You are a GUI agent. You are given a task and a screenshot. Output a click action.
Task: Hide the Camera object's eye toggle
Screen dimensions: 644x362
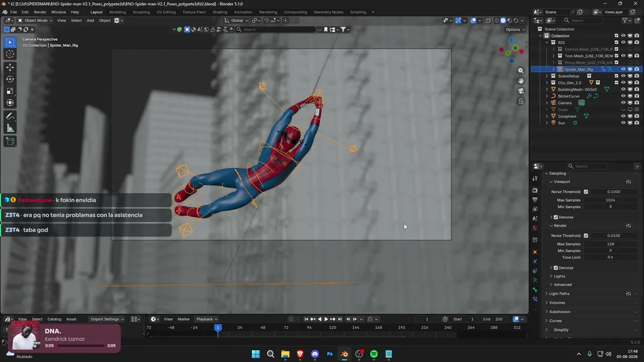click(623, 103)
